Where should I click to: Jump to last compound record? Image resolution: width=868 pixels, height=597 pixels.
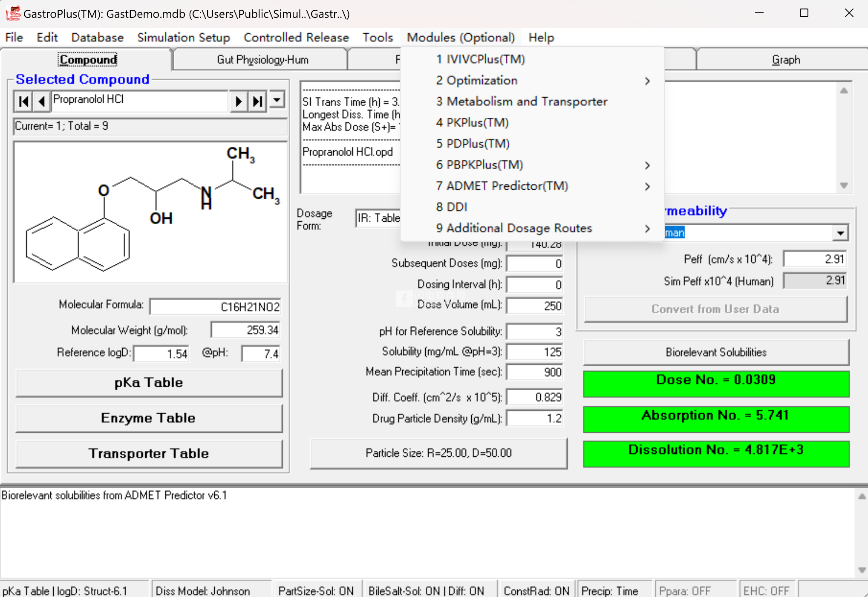pyautogui.click(x=257, y=101)
